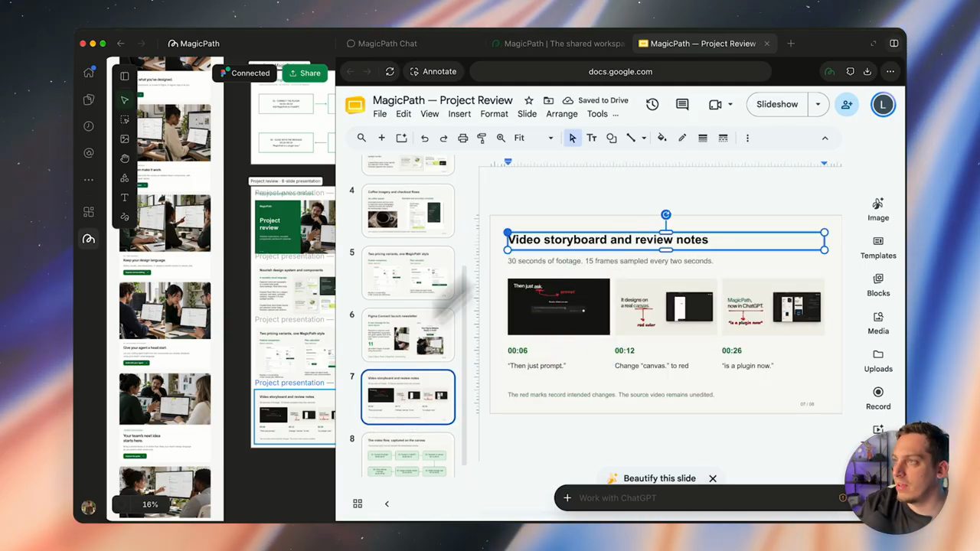Click the Work with ChatGPT input field
Screen dimensions: 980x551
701,498
